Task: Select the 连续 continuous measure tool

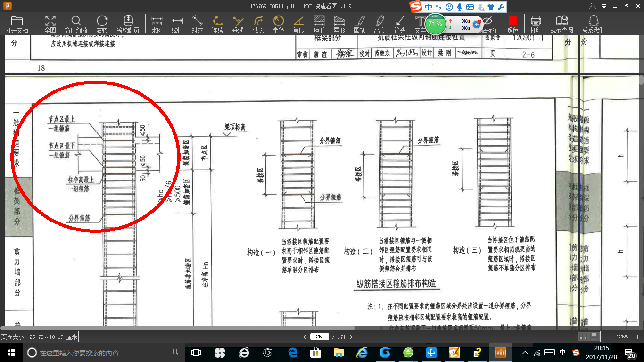Action: 217,24
